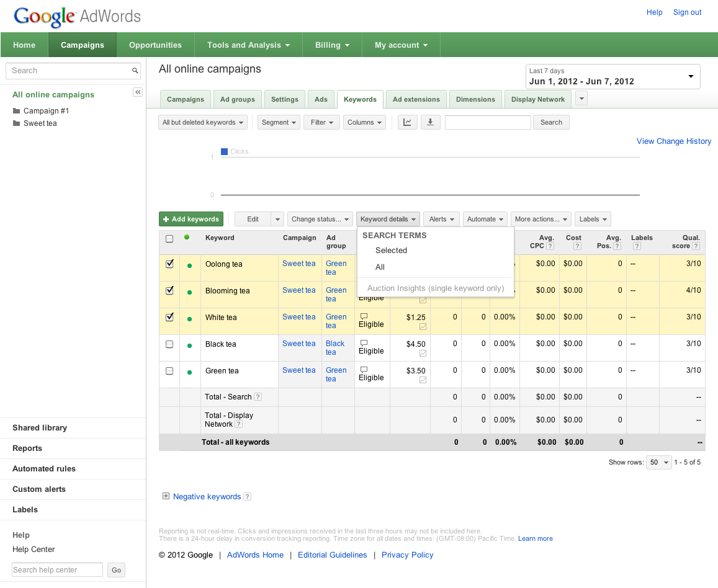The image size is (718, 588).
Task: Uncheck the Blooming tea checkbox
Action: click(169, 290)
